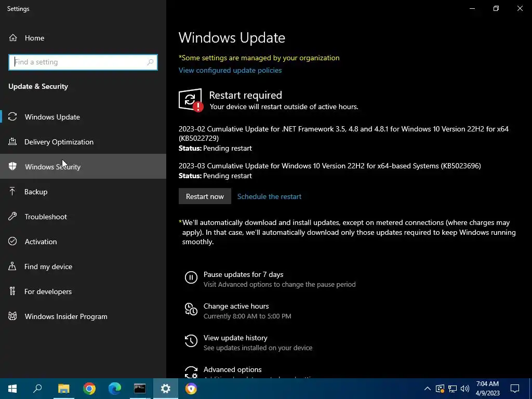Open the network icon in system tray
This screenshot has width=532, height=399.
tap(453, 389)
